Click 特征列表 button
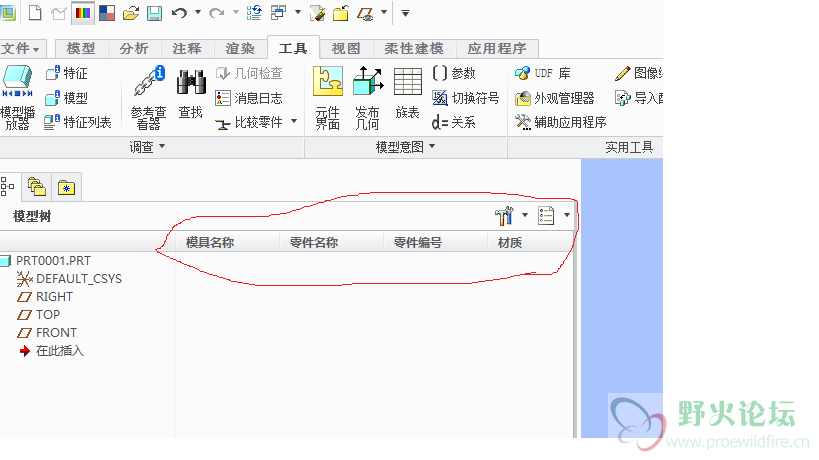 pos(78,122)
